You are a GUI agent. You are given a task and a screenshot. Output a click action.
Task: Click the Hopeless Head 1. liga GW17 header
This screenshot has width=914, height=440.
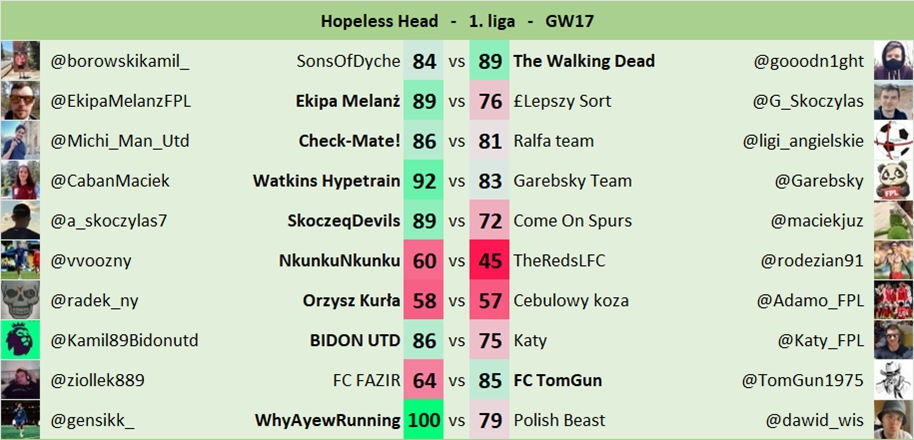click(457, 20)
